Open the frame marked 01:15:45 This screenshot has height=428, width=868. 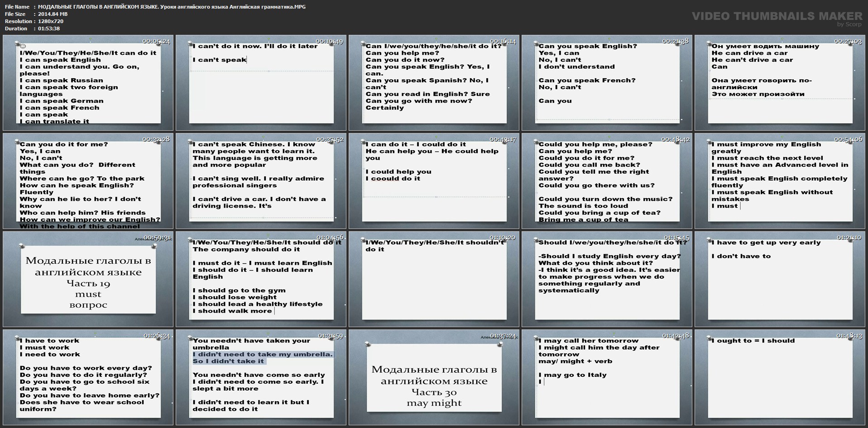pyautogui.click(x=607, y=279)
